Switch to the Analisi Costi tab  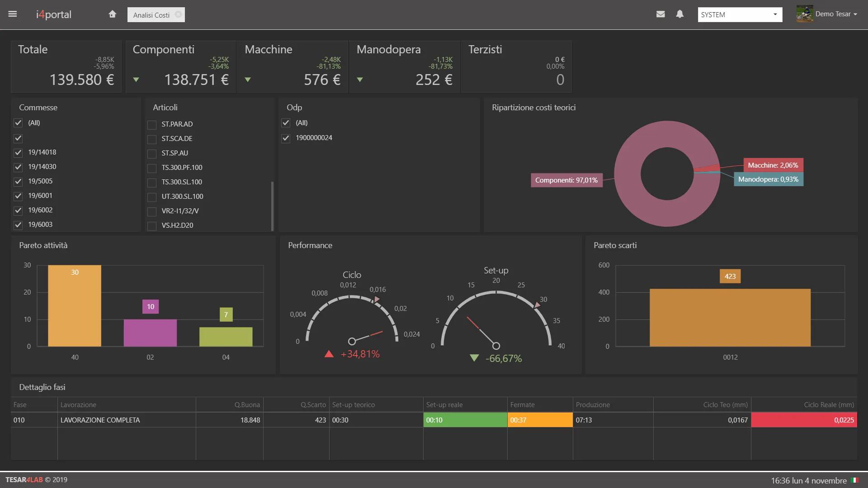[x=151, y=15]
